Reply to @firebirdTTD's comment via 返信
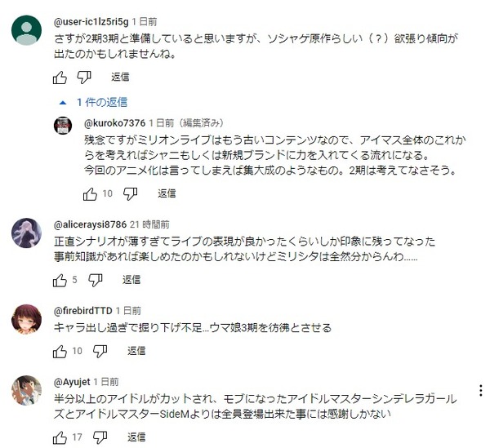 pos(136,351)
